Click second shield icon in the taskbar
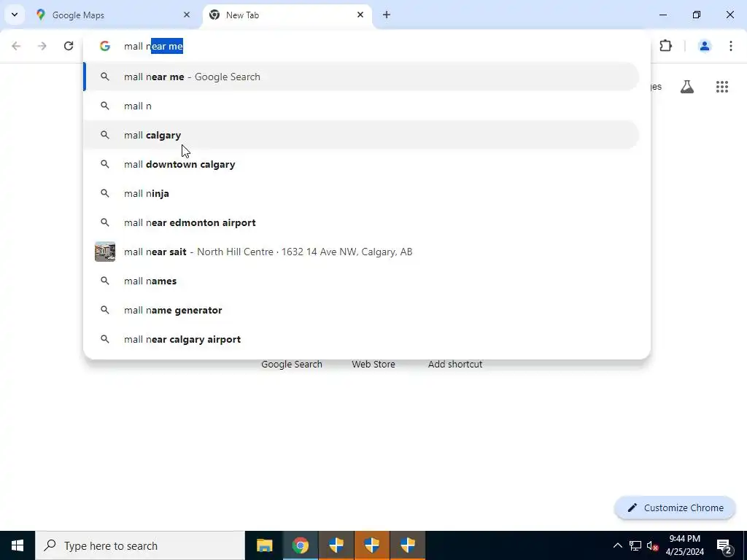This screenshot has height=560, width=747. [372, 545]
